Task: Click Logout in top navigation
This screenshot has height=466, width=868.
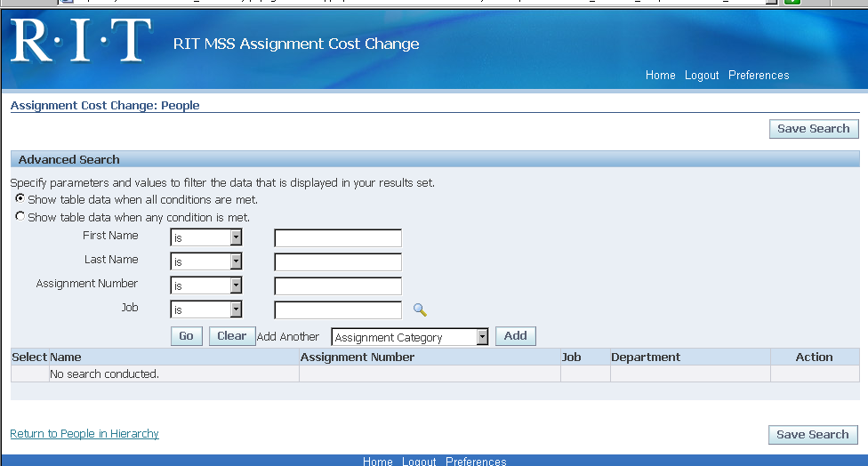Action: pyautogui.click(x=702, y=76)
